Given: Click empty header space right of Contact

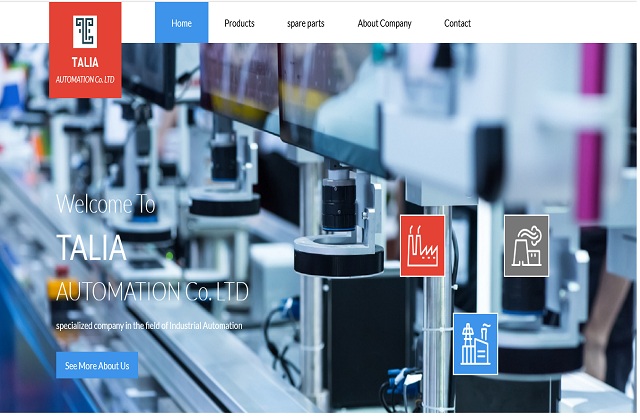Looking at the screenshot, I should 560,23.
